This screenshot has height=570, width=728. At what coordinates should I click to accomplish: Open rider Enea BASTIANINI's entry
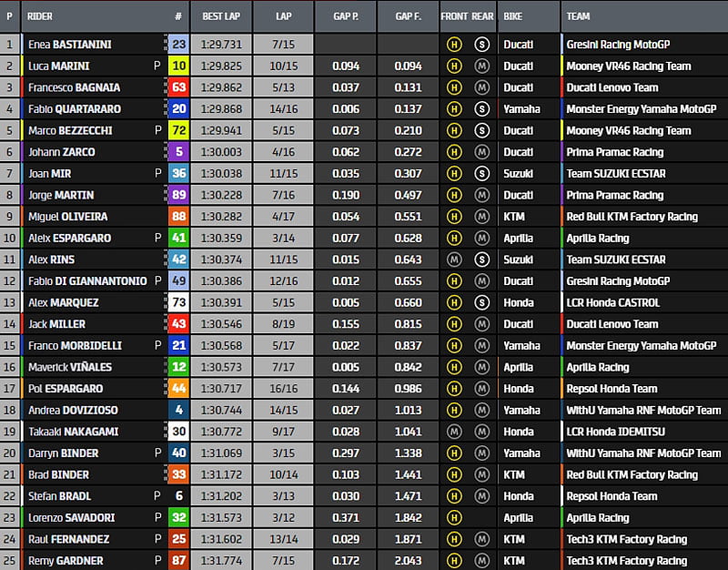[71, 44]
